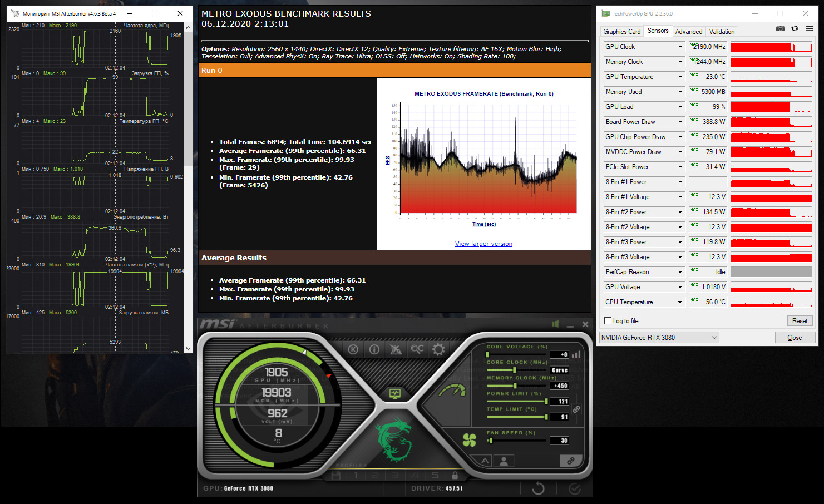Toggle the power and temp limit link

click(x=577, y=409)
